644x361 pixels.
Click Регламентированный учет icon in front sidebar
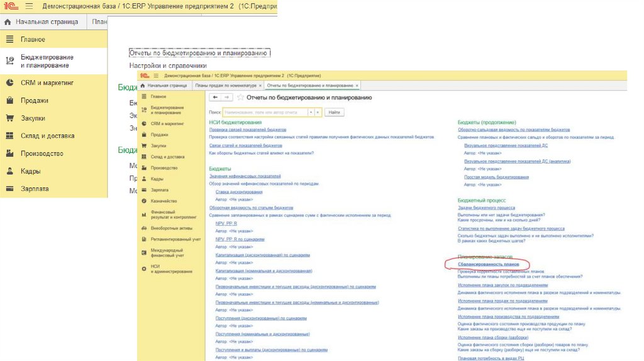tap(144, 239)
